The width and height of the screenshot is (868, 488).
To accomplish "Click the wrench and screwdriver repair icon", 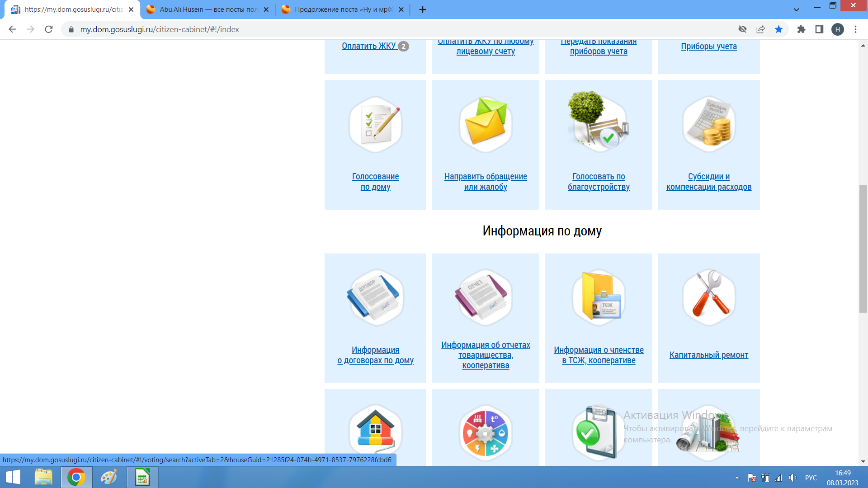I will [x=709, y=298].
